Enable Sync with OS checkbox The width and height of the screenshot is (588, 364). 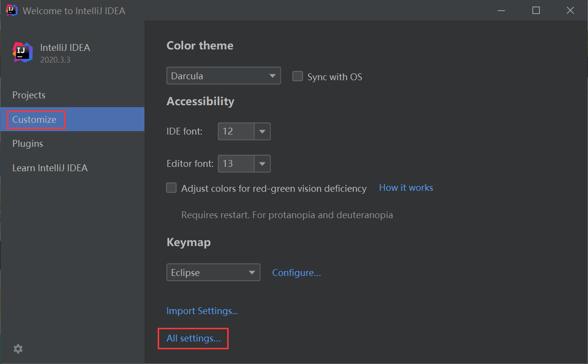[298, 76]
